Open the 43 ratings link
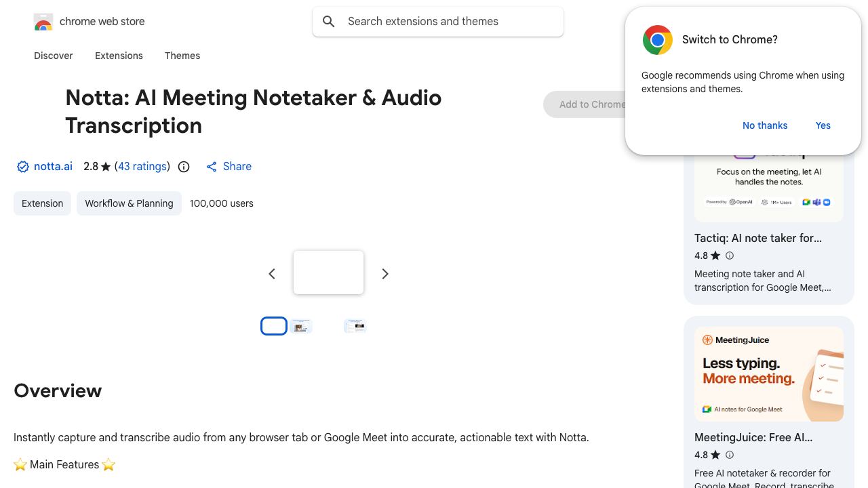The height and width of the screenshot is (488, 868). 142,166
